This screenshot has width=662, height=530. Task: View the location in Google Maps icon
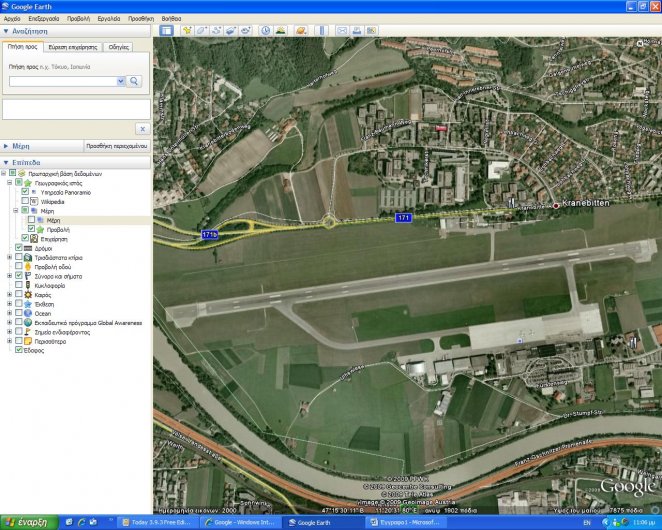(371, 30)
